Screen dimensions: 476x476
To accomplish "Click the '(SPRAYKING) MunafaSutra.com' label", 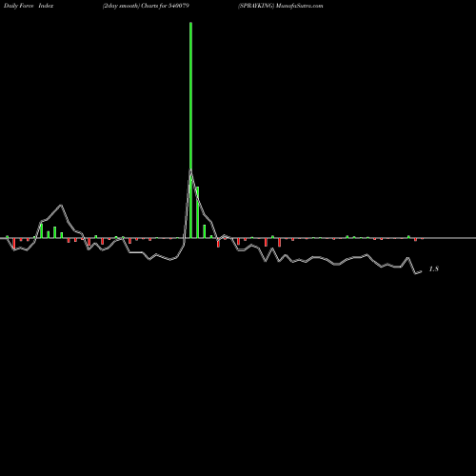I will click(x=281, y=6).
